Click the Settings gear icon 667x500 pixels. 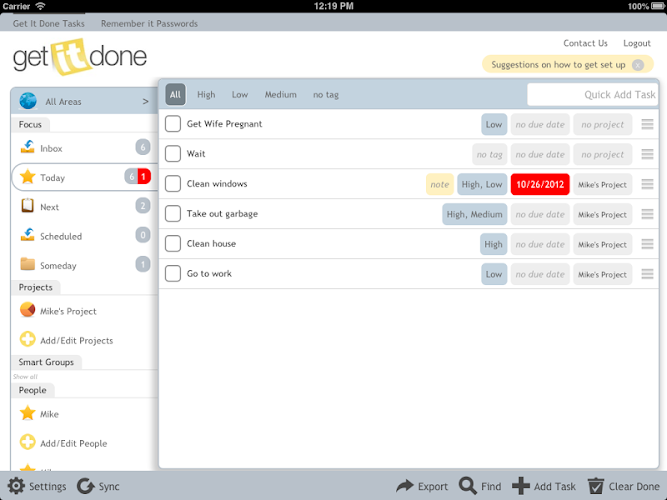(x=16, y=486)
